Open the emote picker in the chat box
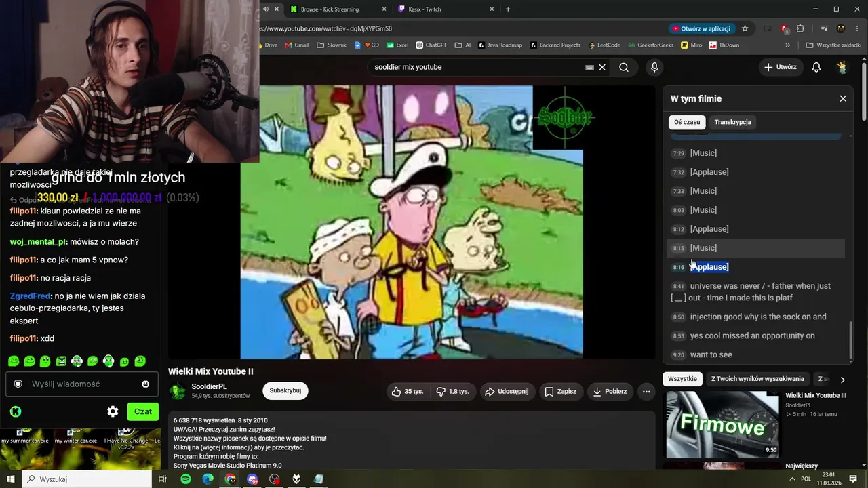868x488 pixels. 145,384
